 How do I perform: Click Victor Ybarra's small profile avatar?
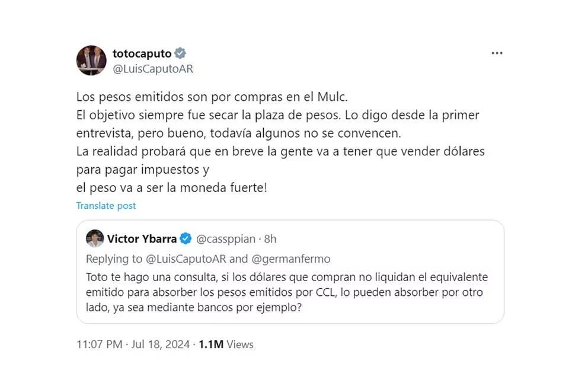[x=94, y=239]
